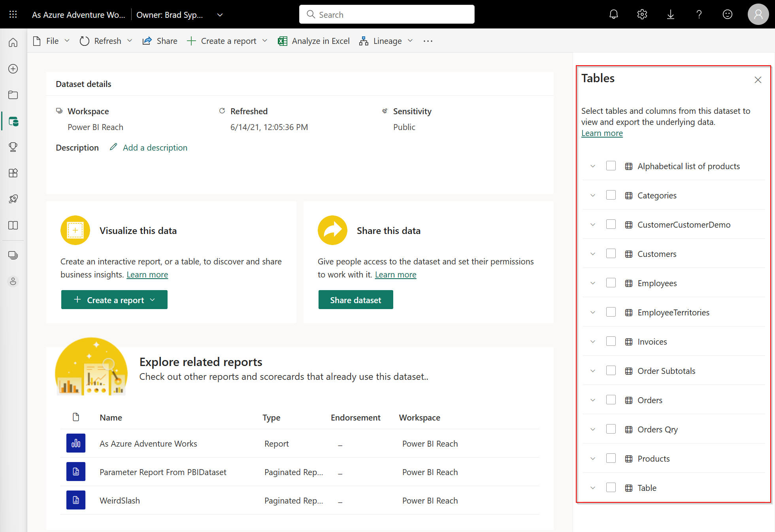Expand the Employees table row
775x532 pixels.
tap(592, 283)
